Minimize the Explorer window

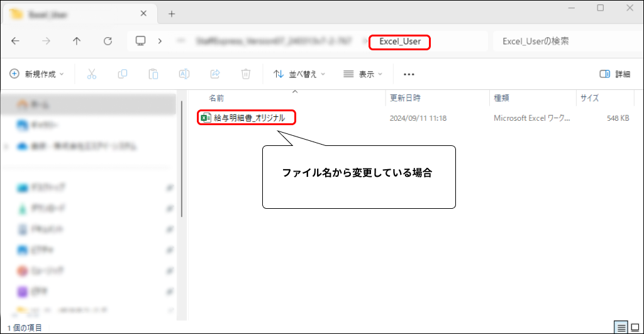571,8
